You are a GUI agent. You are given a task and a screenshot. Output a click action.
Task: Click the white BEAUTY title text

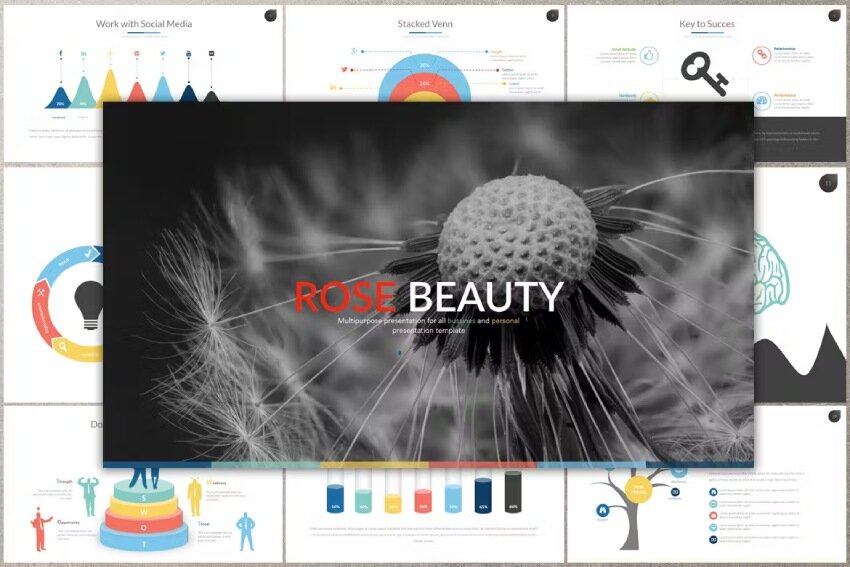tap(485, 297)
